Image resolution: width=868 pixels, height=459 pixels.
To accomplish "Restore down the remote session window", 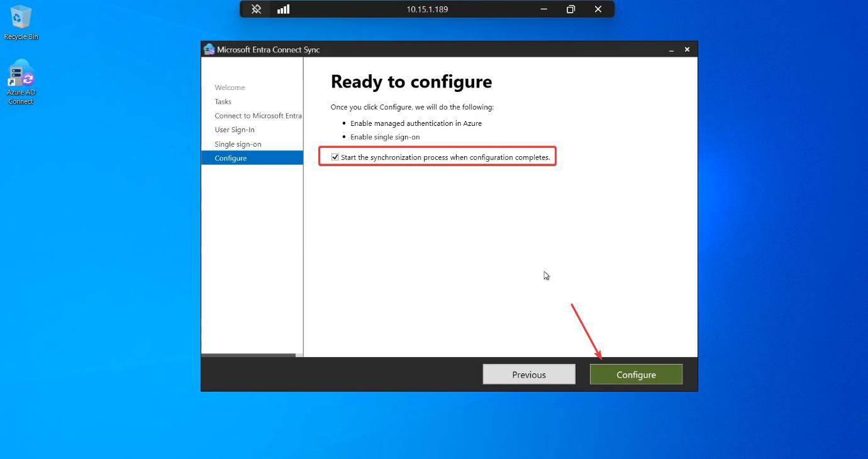I will tap(570, 9).
